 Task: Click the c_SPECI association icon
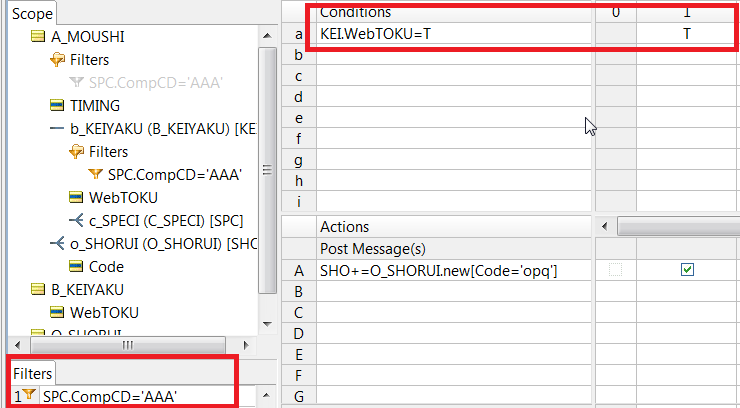tap(76, 220)
